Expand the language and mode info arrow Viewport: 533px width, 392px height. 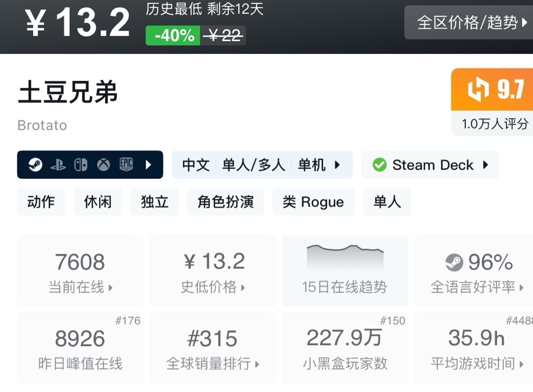coord(338,165)
